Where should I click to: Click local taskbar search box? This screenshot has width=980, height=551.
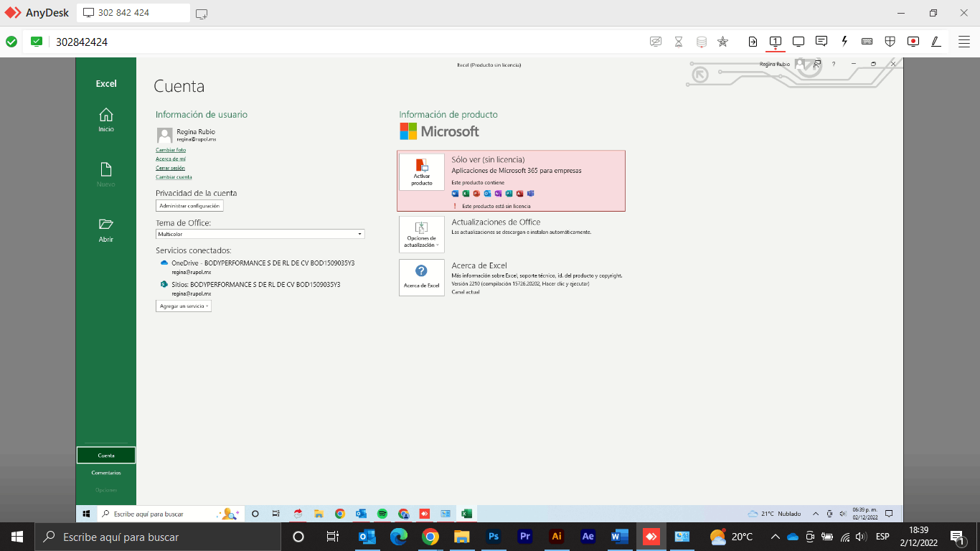pos(157,537)
